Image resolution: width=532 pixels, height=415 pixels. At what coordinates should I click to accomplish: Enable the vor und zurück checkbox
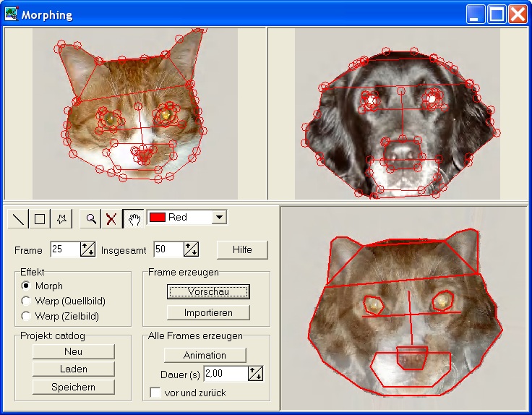[155, 393]
